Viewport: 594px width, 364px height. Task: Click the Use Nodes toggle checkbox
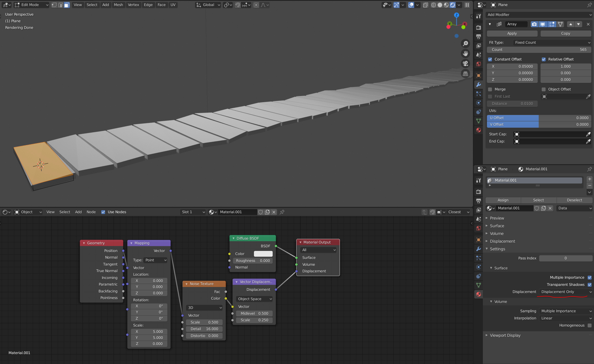[103, 212]
